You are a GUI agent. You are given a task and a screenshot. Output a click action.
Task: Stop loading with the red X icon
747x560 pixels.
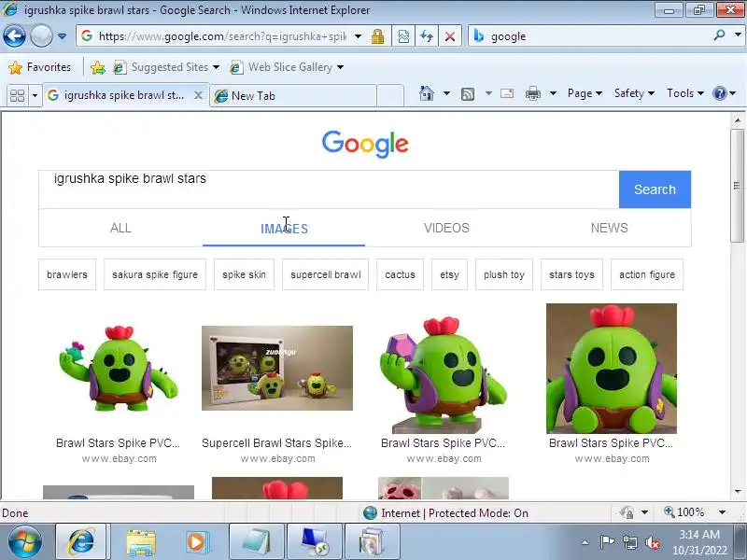450,36
